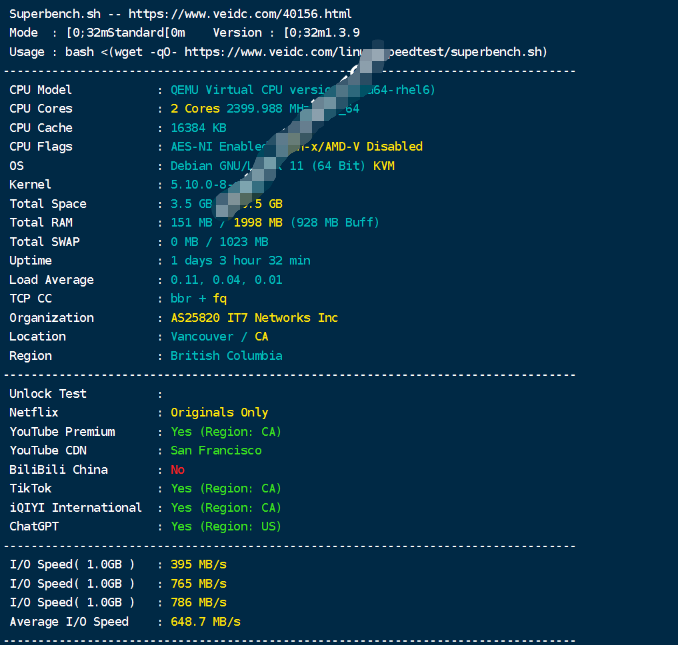Click the 0 MB / 1023 MB SWAP value
The width and height of the screenshot is (678, 645).
[x=219, y=242]
